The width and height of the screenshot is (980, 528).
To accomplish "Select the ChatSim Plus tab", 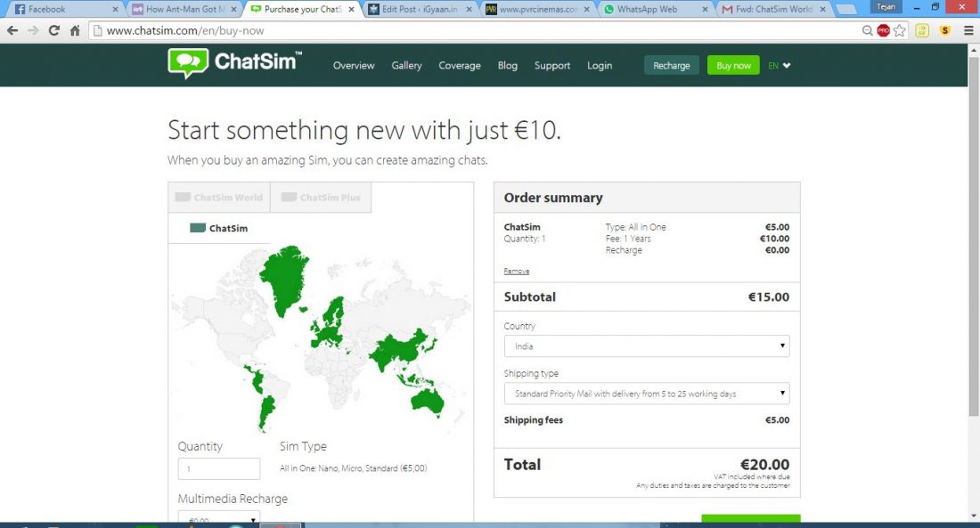I will click(x=321, y=198).
